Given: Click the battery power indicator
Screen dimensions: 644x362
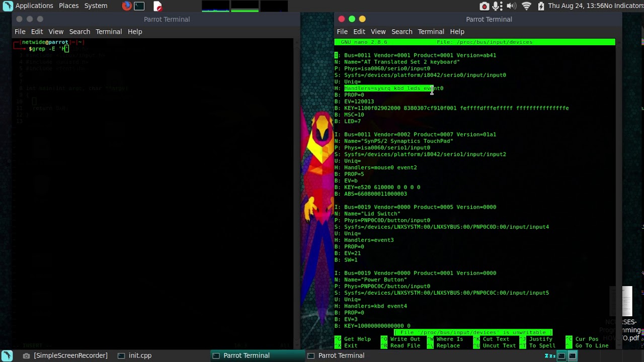Looking at the screenshot, I should 541,6.
